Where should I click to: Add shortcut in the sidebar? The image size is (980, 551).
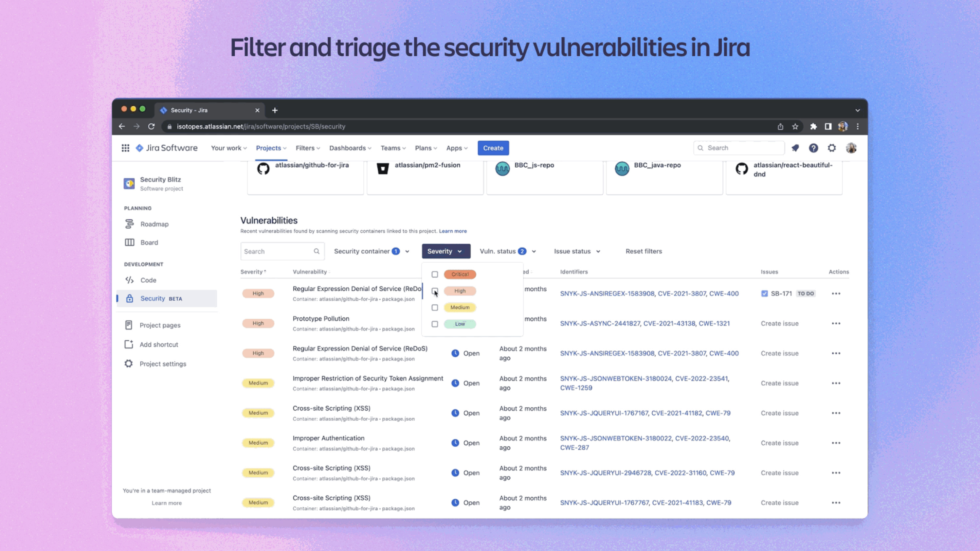(167, 345)
